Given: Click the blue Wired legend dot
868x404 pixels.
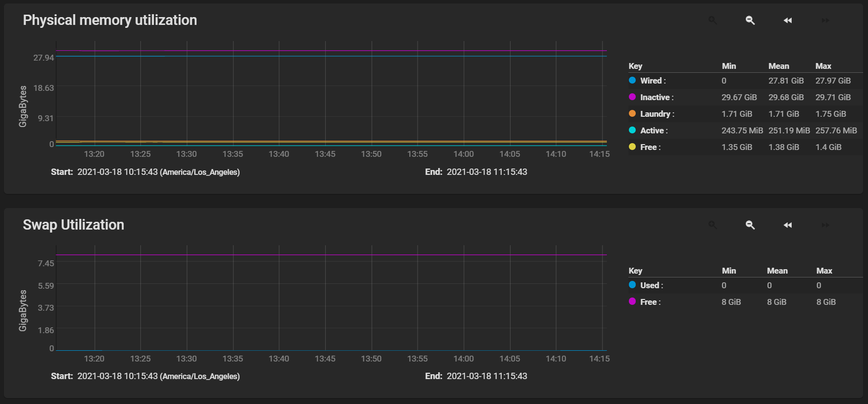Looking at the screenshot, I should 632,80.
